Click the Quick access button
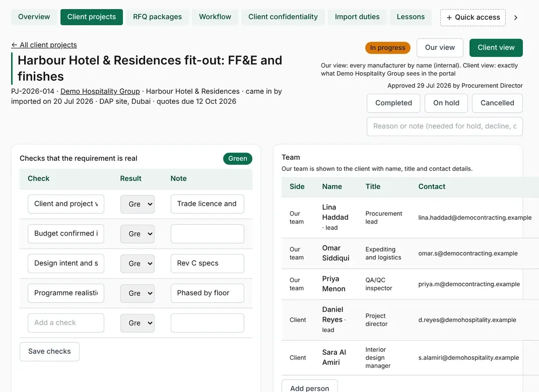 point(473,18)
